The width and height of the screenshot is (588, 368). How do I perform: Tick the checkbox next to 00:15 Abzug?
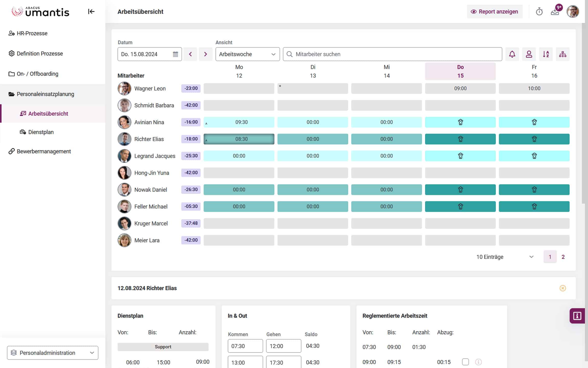click(465, 362)
